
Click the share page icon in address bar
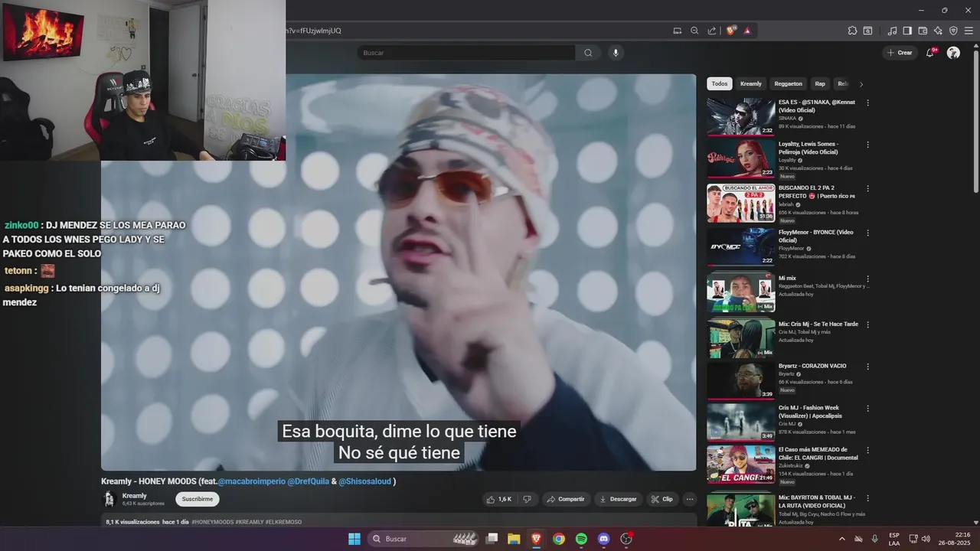click(x=712, y=31)
